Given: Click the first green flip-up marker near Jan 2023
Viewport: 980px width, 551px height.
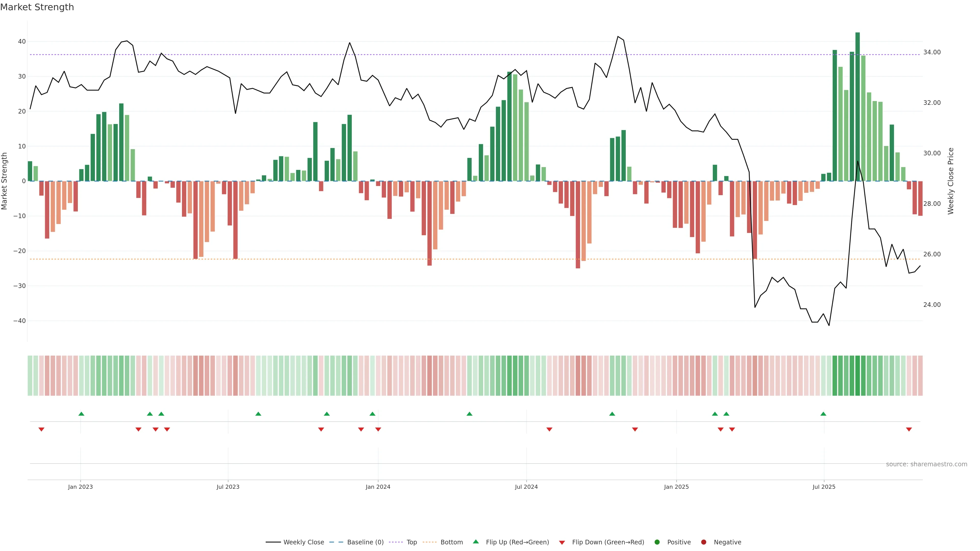Looking at the screenshot, I should pyautogui.click(x=81, y=414).
